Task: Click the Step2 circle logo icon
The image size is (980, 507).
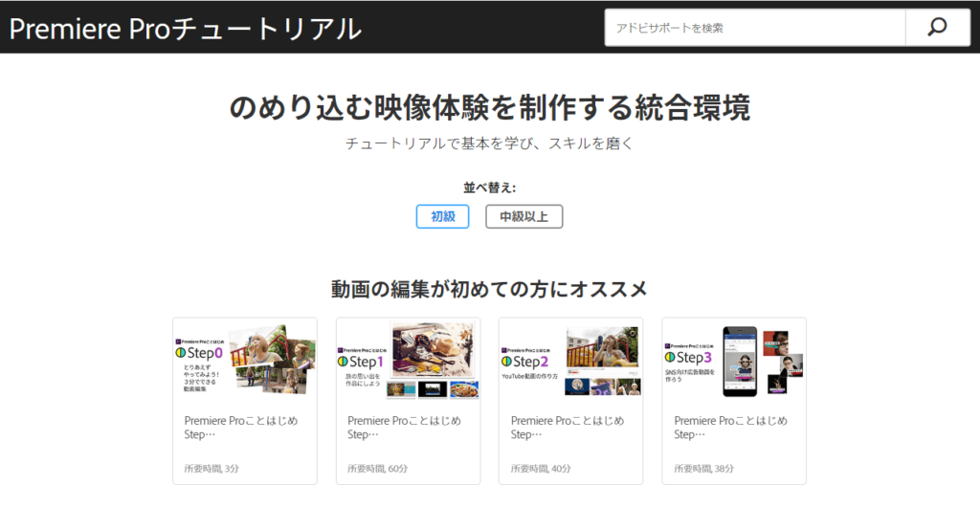Action: point(507,362)
